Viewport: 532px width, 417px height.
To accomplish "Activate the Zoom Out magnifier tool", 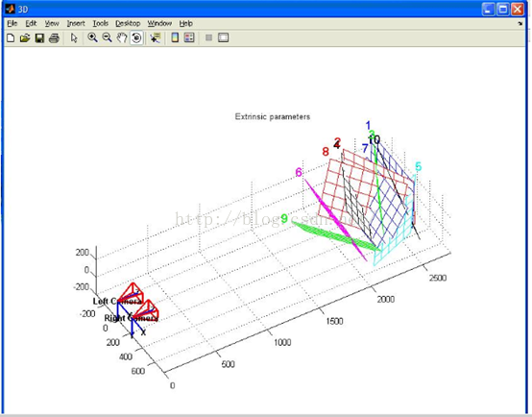I will (108, 37).
